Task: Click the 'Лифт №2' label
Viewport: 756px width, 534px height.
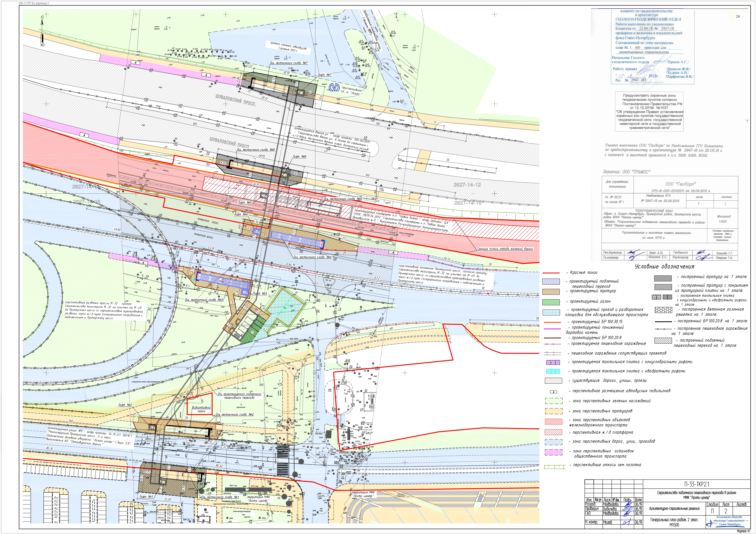Action: coord(125,405)
